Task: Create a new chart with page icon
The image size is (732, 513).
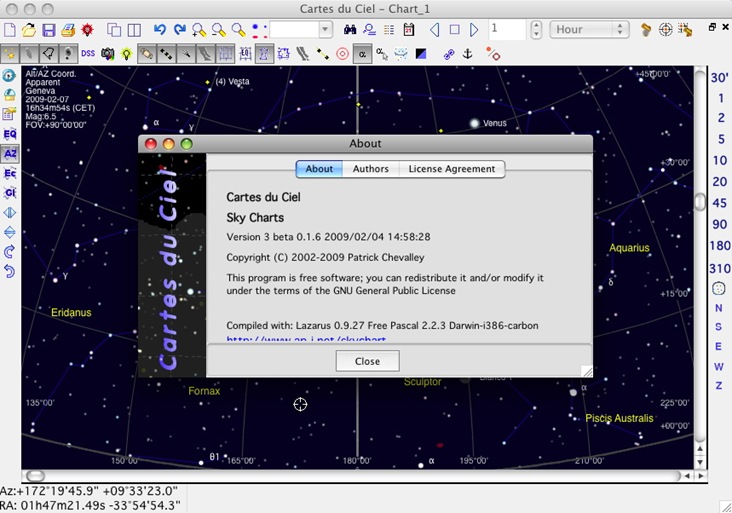Action: click(x=9, y=30)
